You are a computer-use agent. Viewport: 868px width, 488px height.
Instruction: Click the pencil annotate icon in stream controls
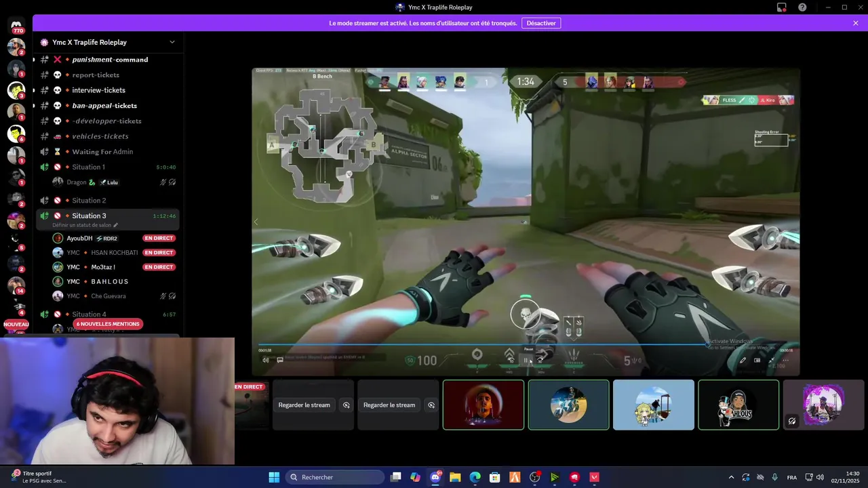[743, 360]
